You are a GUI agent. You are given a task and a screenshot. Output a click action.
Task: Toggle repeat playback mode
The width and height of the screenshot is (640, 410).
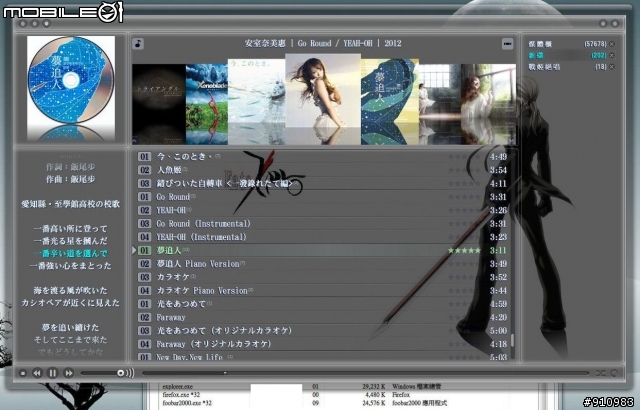coord(614,373)
